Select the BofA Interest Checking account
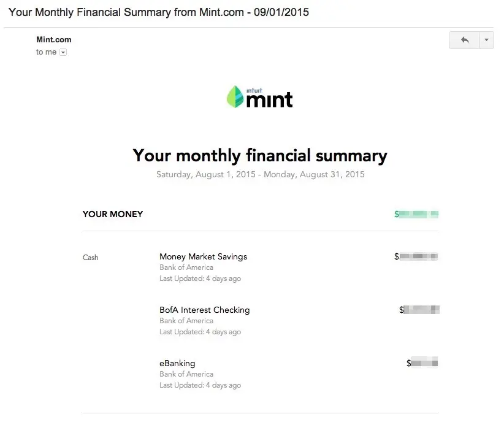This screenshot has height=422, width=504. pyautogui.click(x=204, y=310)
